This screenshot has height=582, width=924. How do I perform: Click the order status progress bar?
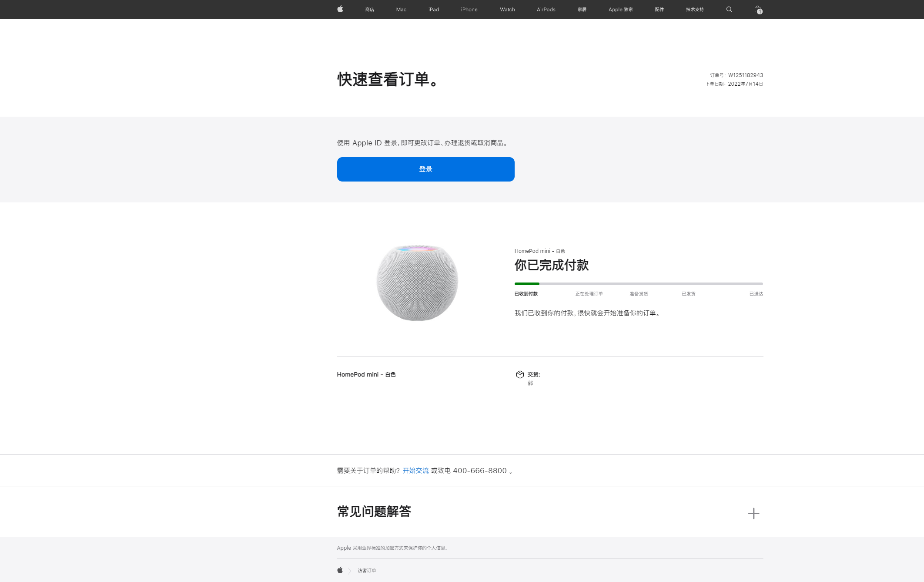(x=638, y=284)
